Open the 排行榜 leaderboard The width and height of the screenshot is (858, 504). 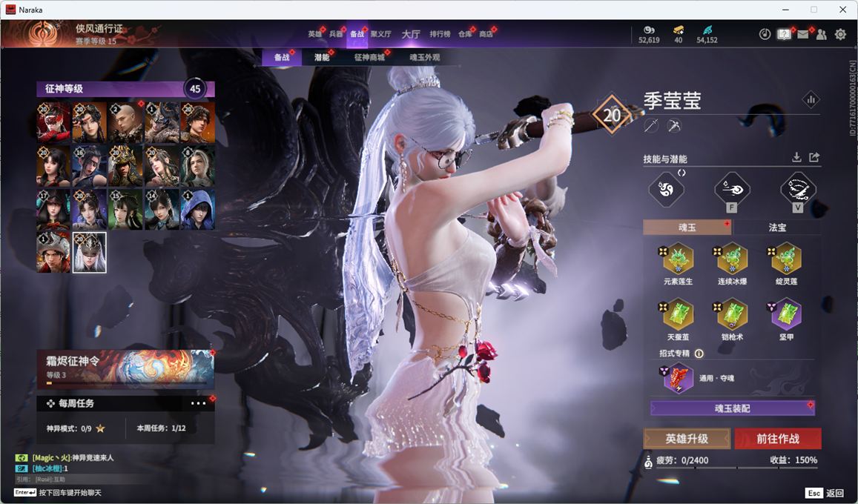pyautogui.click(x=440, y=34)
